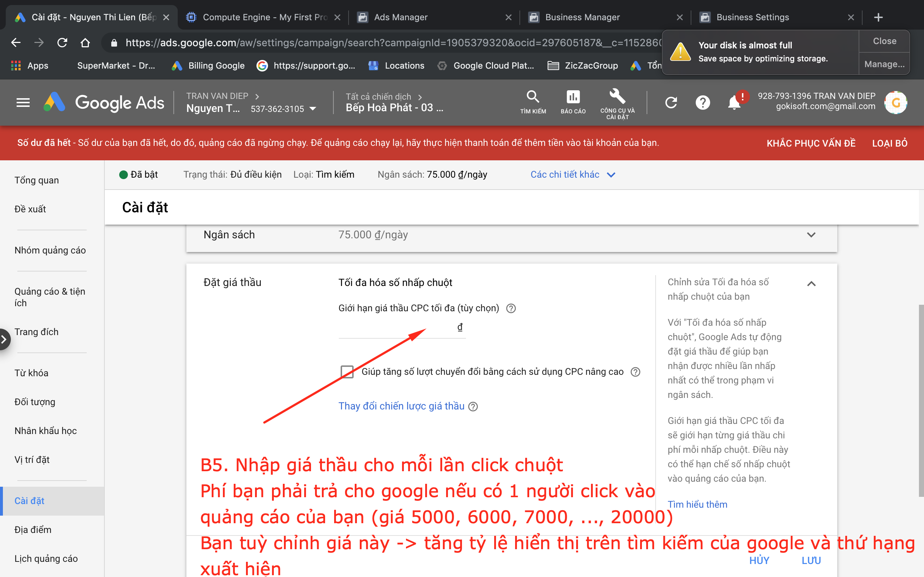The image size is (924, 577).
Task: Close the Compute Engine tab
Action: pos(337,17)
